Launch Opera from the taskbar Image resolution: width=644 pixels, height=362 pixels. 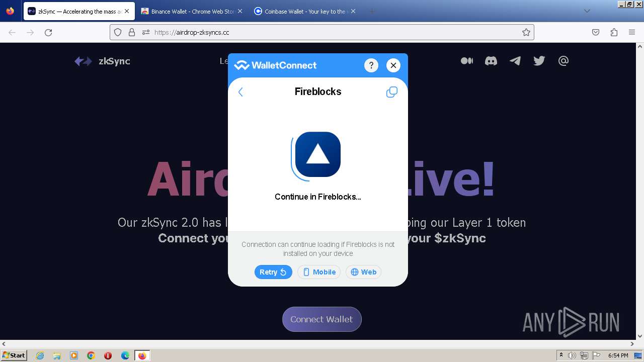pyautogui.click(x=108, y=355)
